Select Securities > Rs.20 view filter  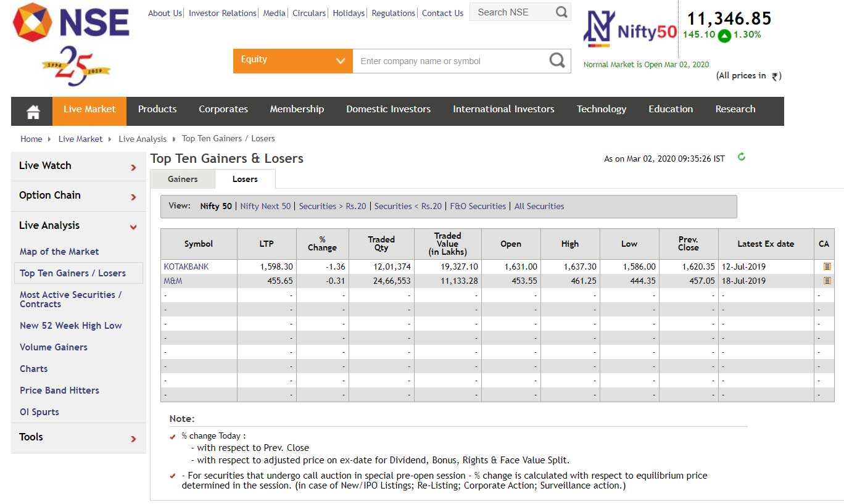click(x=333, y=206)
